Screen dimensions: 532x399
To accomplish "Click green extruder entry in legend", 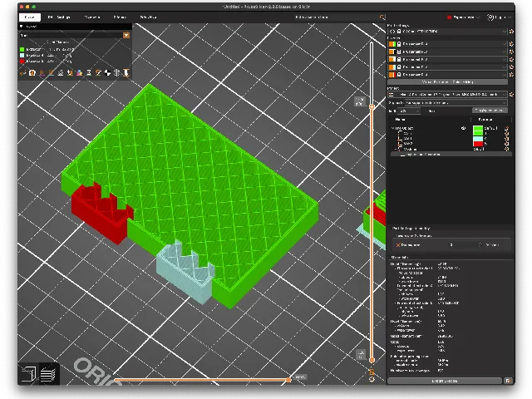I will [x=47, y=50].
